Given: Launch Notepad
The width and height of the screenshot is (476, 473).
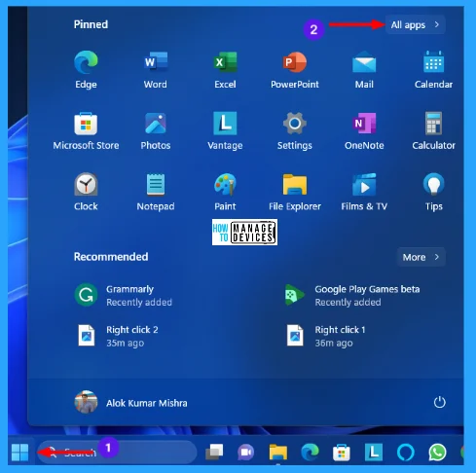Looking at the screenshot, I should point(156,192).
